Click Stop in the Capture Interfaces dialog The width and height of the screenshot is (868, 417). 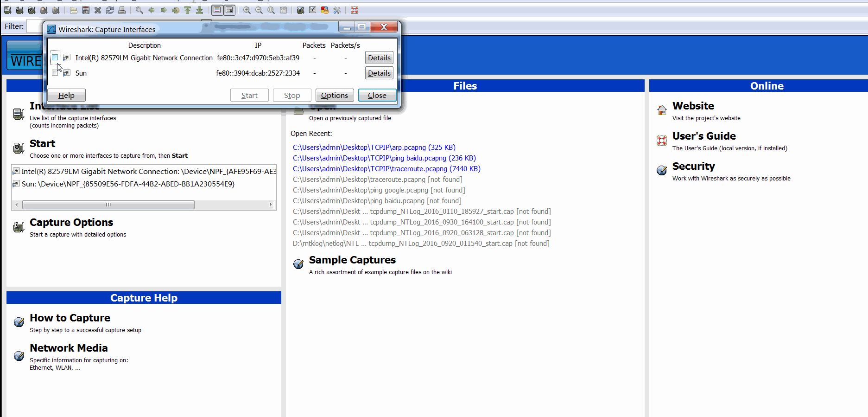(x=292, y=95)
